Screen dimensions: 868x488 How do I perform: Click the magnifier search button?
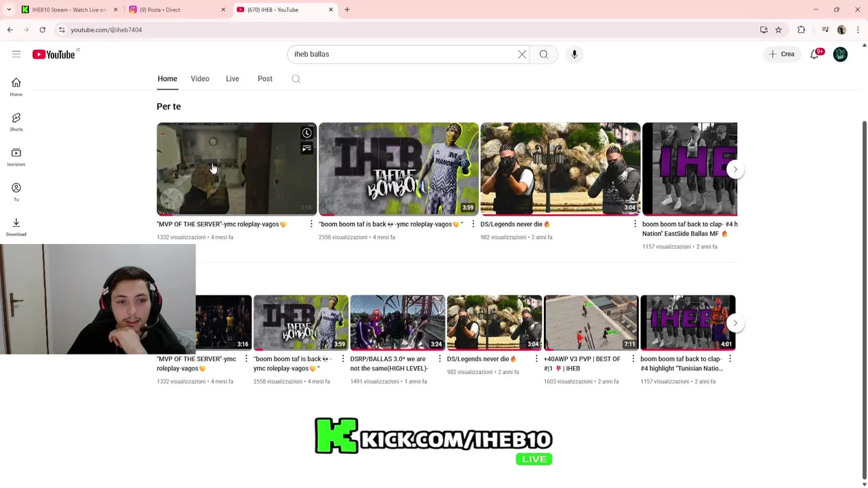[x=544, y=54]
